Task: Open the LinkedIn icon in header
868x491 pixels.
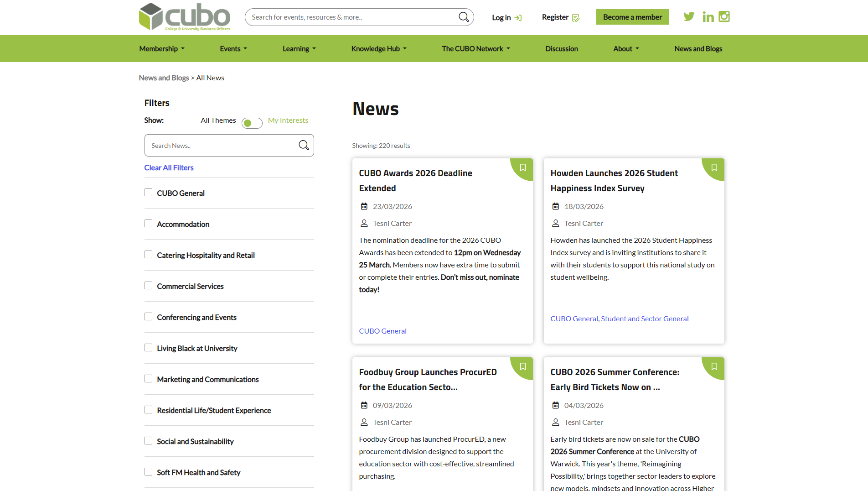Action: [x=708, y=17]
